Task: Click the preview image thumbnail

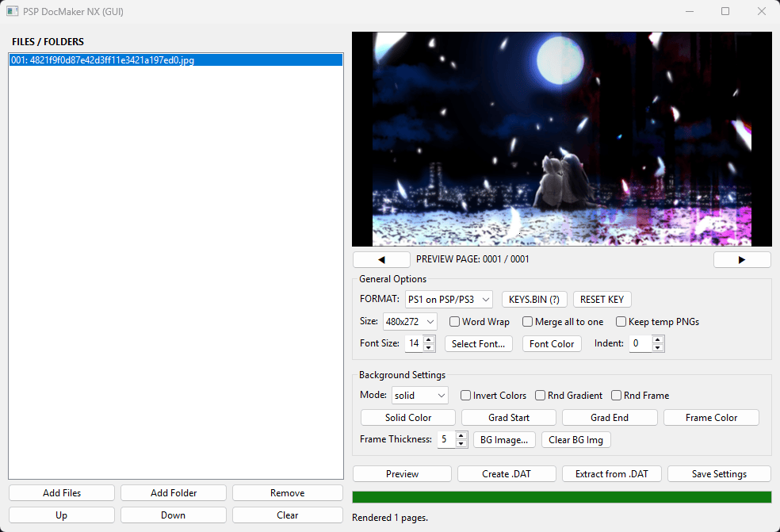Action: 562,140
